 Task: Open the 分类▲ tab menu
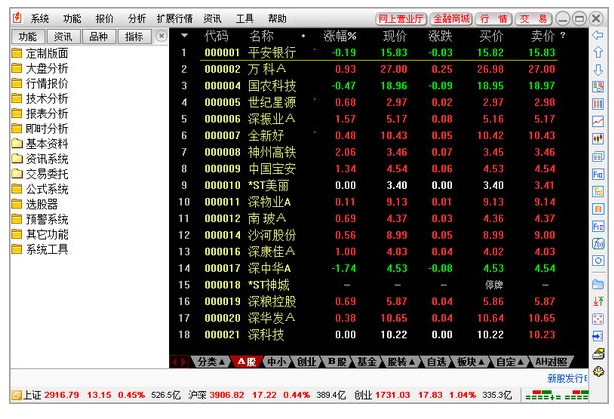pos(211,362)
